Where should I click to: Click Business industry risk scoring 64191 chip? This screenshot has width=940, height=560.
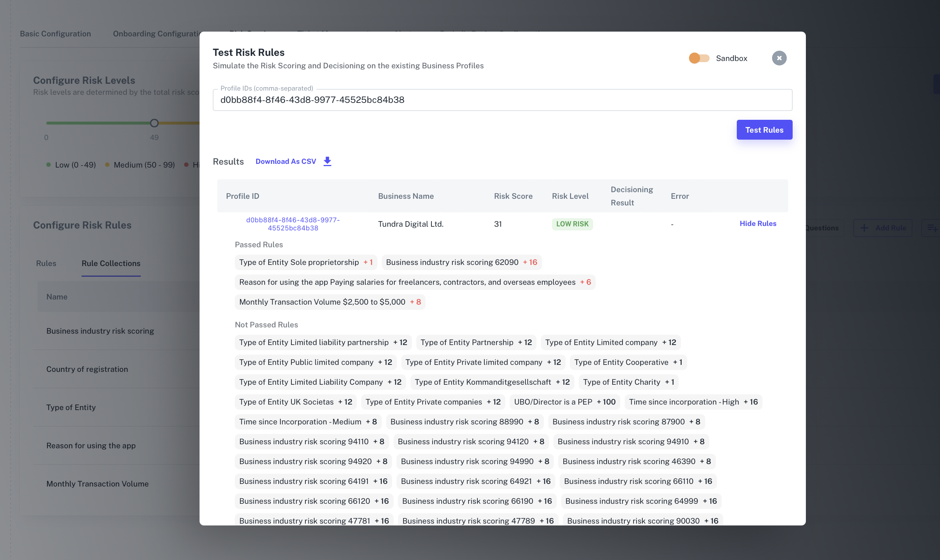point(313,481)
